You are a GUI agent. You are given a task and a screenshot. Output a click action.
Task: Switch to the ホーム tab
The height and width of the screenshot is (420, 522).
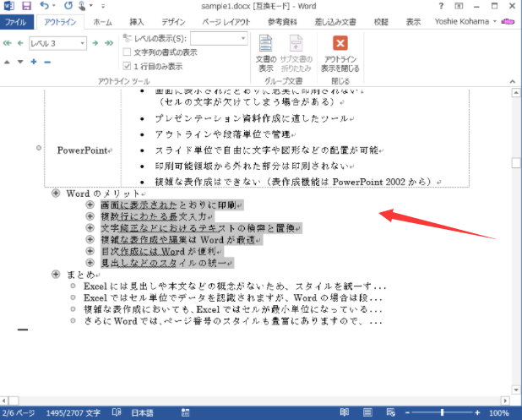pyautogui.click(x=102, y=22)
